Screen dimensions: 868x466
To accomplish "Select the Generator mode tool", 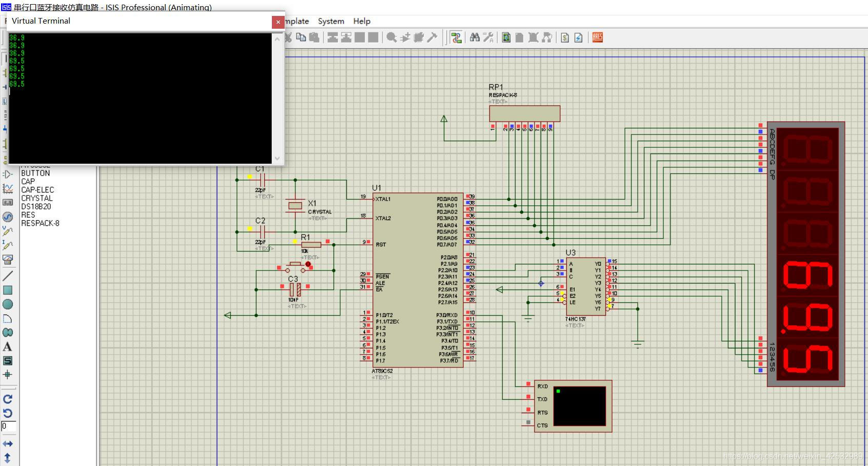I will (8, 217).
